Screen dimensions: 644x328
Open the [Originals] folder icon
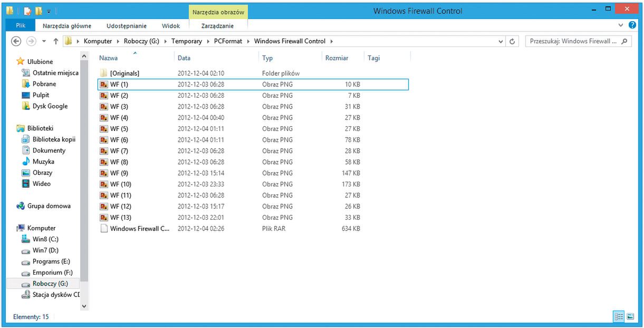click(104, 73)
